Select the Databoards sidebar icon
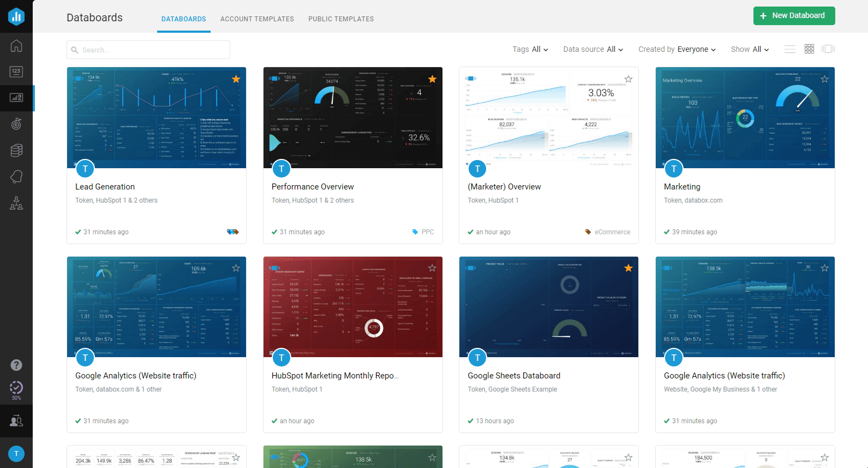The image size is (868, 468). [16, 98]
